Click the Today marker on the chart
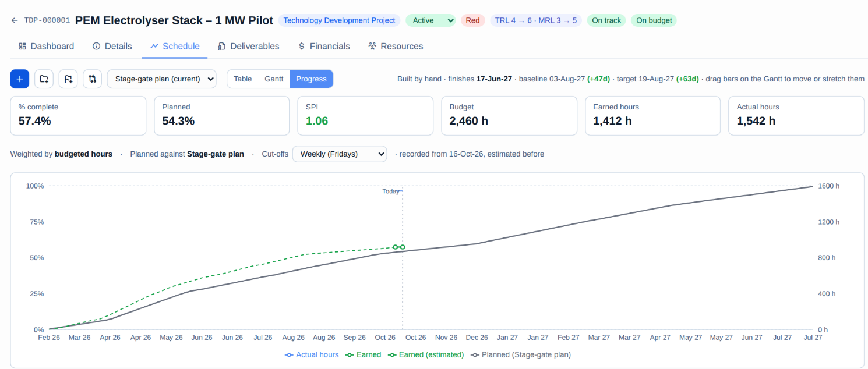 [391, 191]
